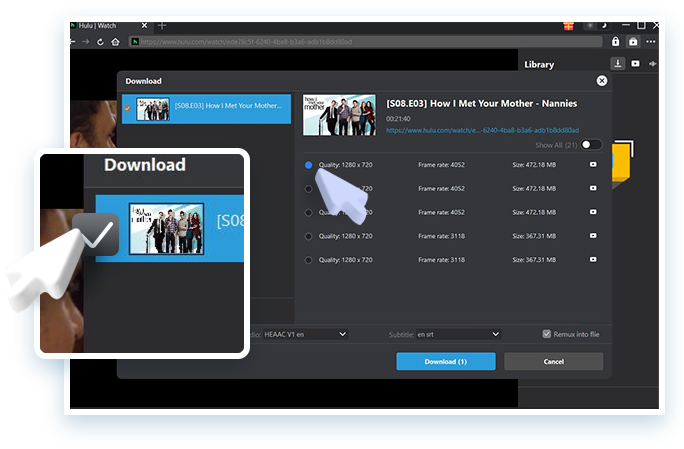Open the blue hulu.com episode link
This screenshot has width=684, height=449.
(482, 130)
